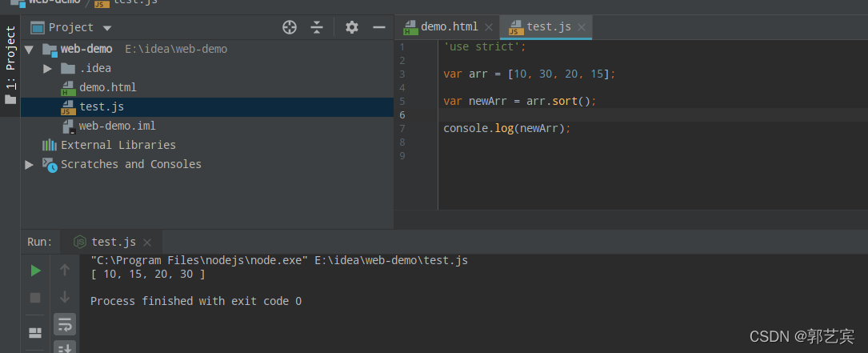
Task: Click the node.exe command line in console
Action: [x=279, y=260]
